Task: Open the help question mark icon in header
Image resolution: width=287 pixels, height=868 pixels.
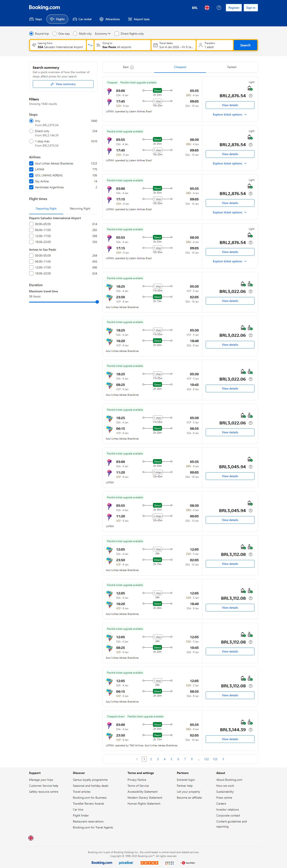Action: (219, 8)
